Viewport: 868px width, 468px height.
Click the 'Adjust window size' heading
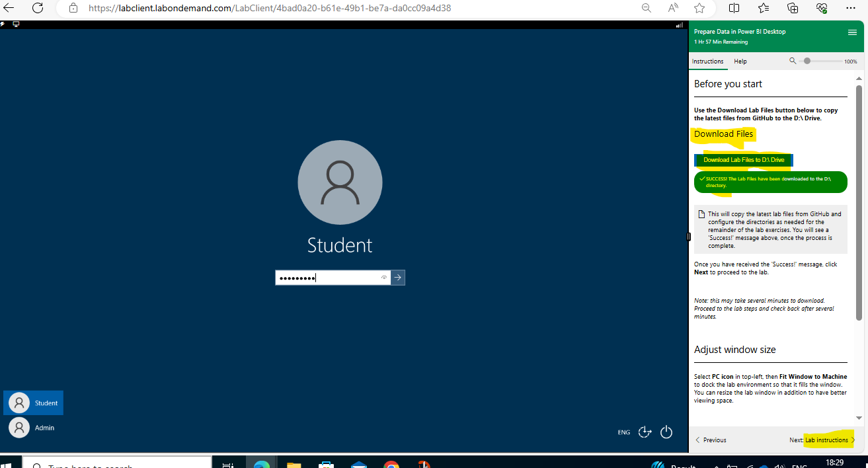coord(735,350)
